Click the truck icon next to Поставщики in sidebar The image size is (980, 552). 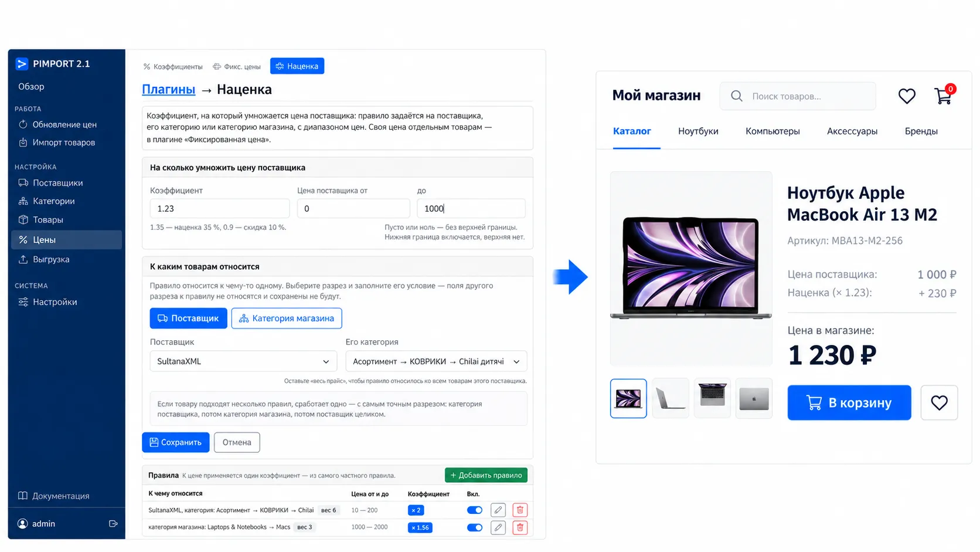pyautogui.click(x=23, y=183)
